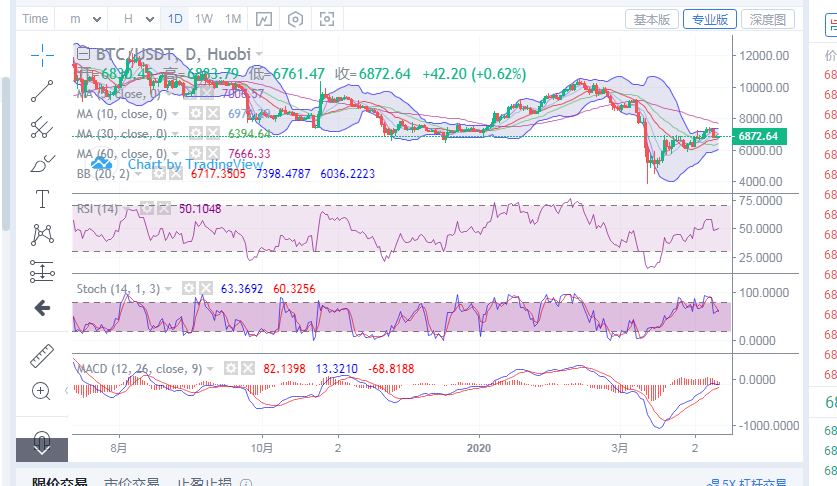Open the indicators chart-line icon
This screenshot has width=837, height=486.
[264, 19]
